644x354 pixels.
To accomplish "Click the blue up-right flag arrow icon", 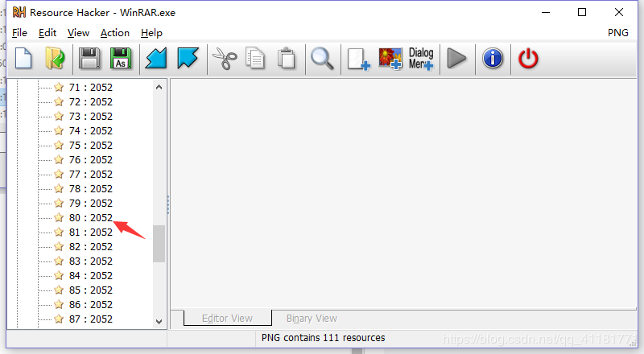I will point(188,58).
